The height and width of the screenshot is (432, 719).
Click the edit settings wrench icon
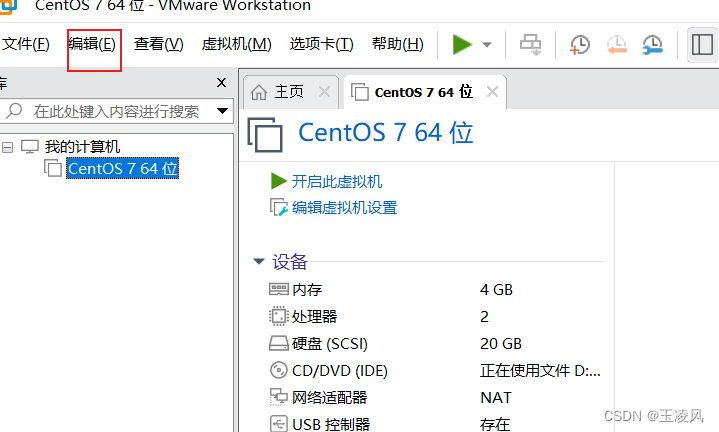point(278,208)
